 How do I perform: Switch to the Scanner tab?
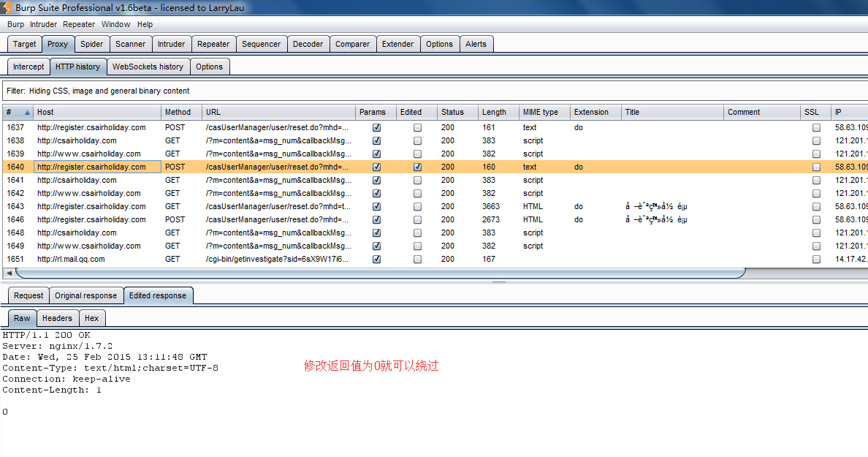tap(130, 45)
